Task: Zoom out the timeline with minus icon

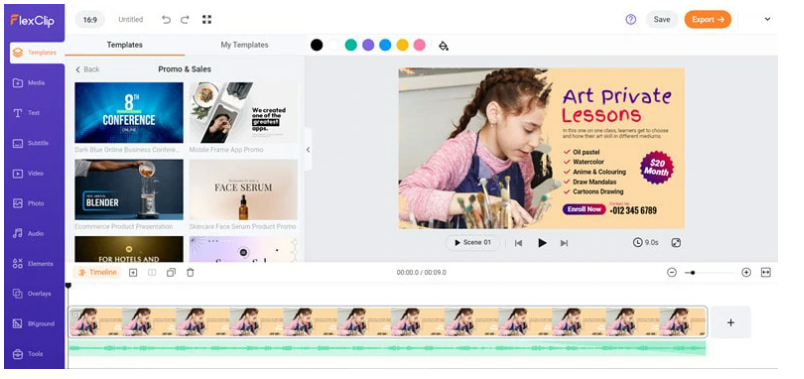Action: point(672,272)
